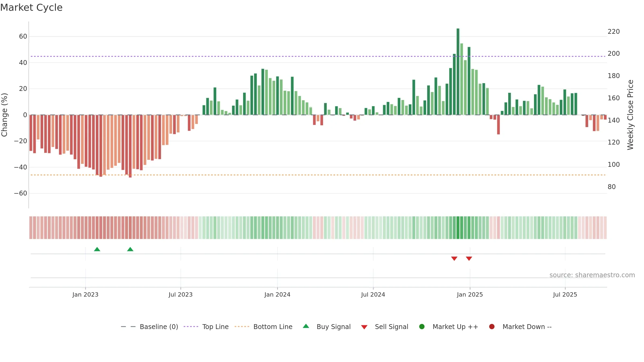The image size is (644, 362).
Task: Click the rightmost heatmap strip cell
Action: pyautogui.click(x=605, y=228)
